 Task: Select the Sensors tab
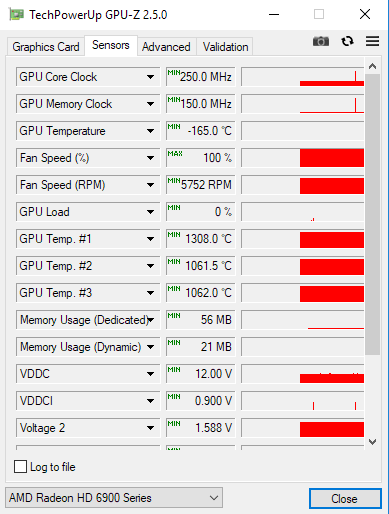(111, 45)
